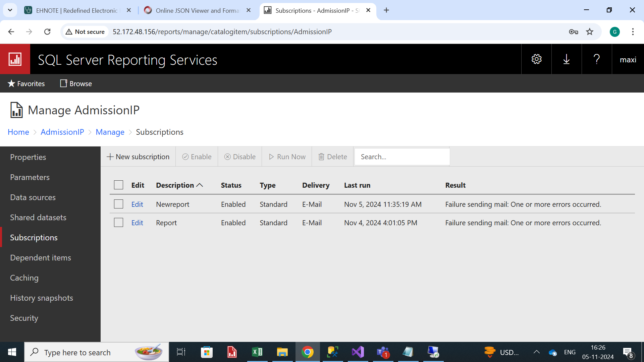Open the maxi user menu
Viewport: 644px width, 362px height.
(x=628, y=59)
